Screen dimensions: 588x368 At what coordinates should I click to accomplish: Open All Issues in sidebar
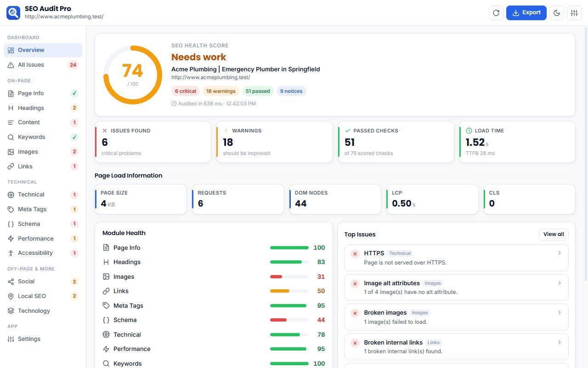(43, 65)
